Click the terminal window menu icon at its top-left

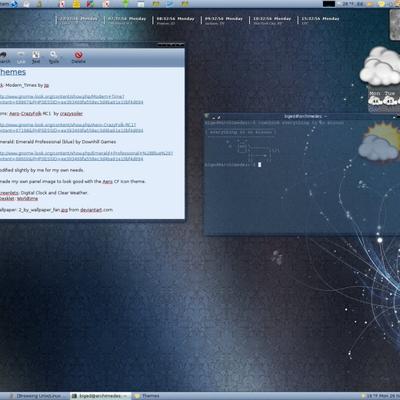207,116
